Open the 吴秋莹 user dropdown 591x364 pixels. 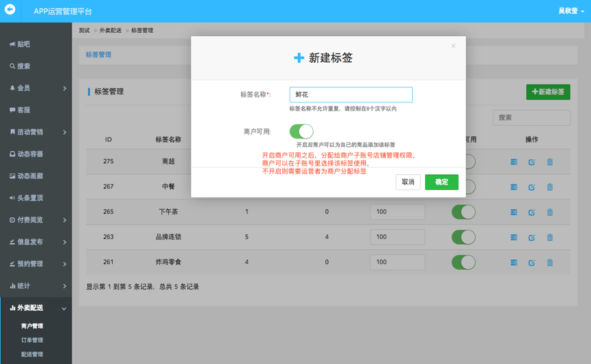(571, 11)
